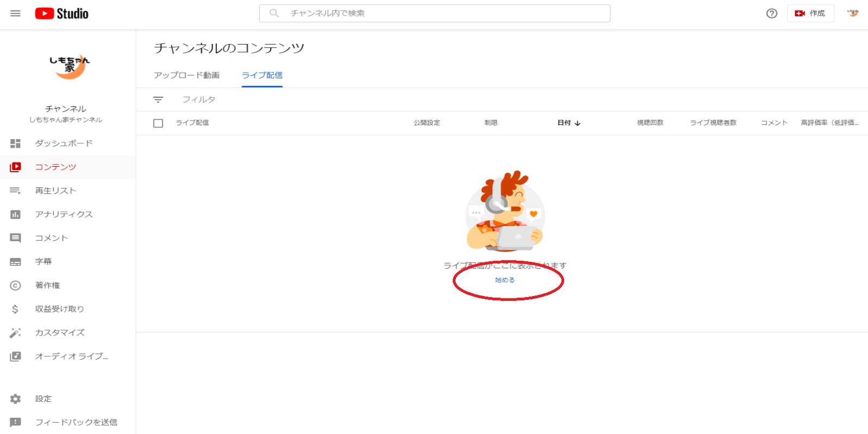Viewport: 868px width, 434px height.
Task: Click the filter lines icon
Action: click(158, 100)
